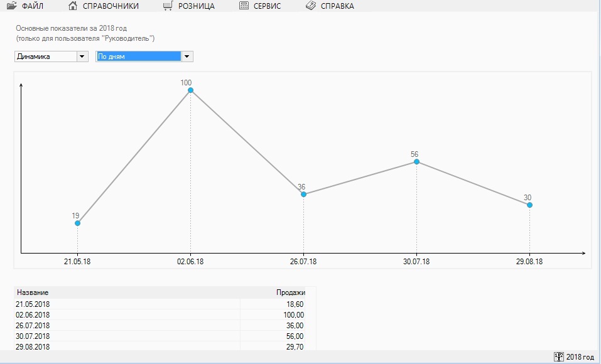Image resolution: width=601 pixels, height=364 pixels.
Task: Click the book icon beside СПРАВКА
Action: coord(310,6)
